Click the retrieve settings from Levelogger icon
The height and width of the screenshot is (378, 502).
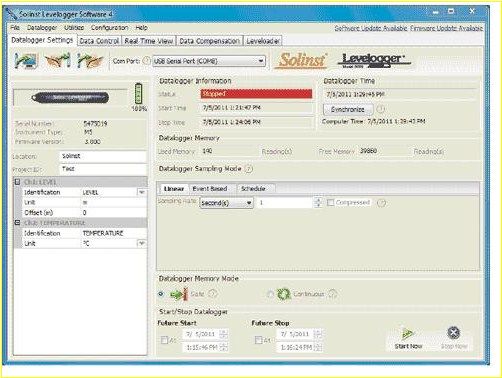[26, 61]
